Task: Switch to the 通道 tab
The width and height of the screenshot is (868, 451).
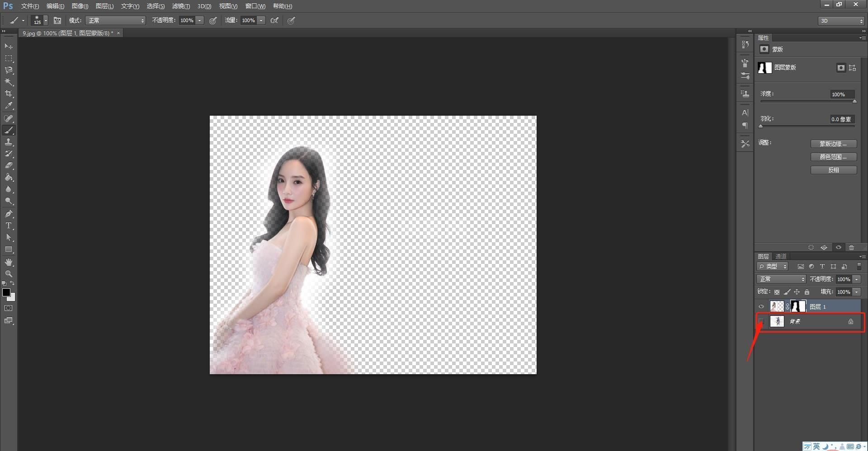Action: [x=781, y=256]
